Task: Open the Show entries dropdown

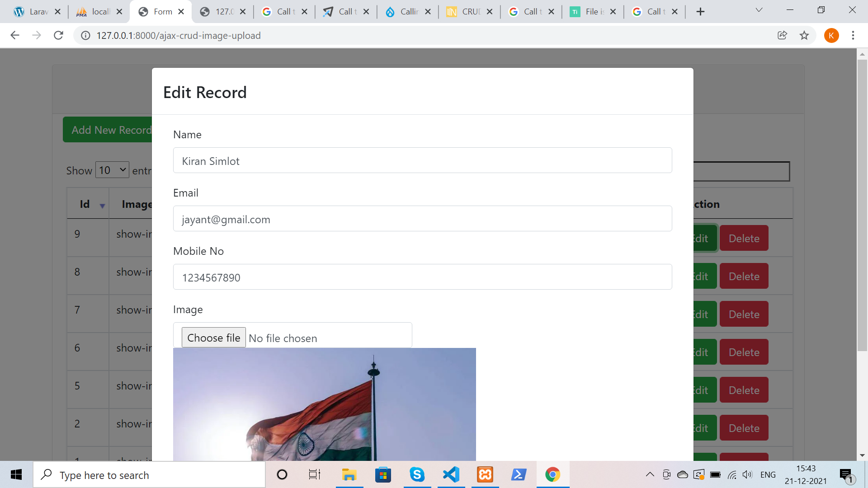Action: (112, 170)
